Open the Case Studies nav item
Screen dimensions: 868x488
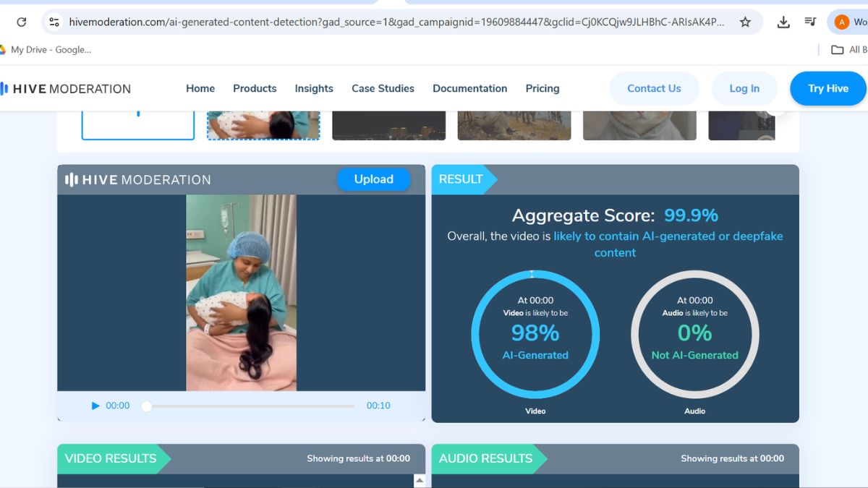pos(383,88)
